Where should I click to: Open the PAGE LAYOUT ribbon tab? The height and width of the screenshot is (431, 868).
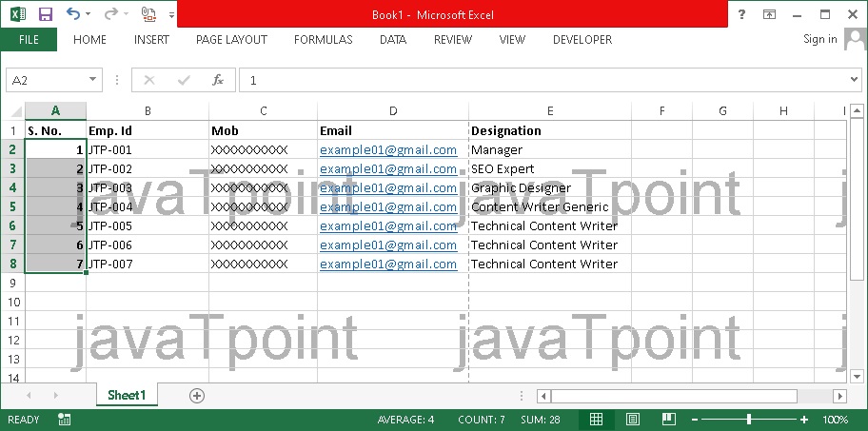point(231,40)
